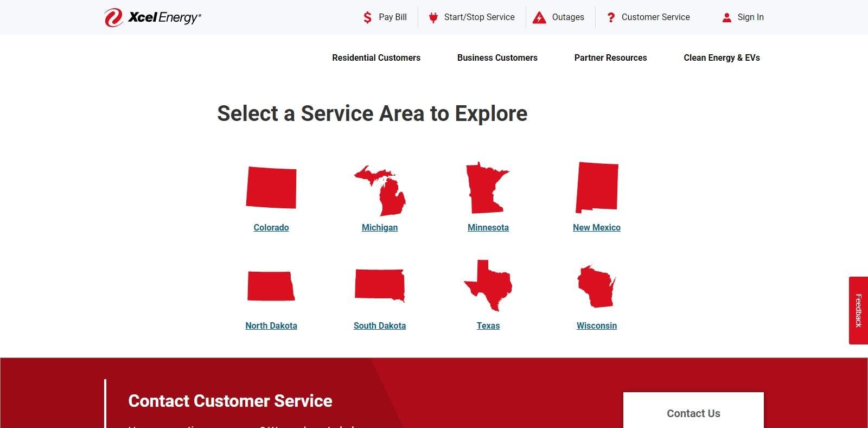Click the Xcel Energy logo
This screenshot has width=868, height=428.
coord(152,17)
